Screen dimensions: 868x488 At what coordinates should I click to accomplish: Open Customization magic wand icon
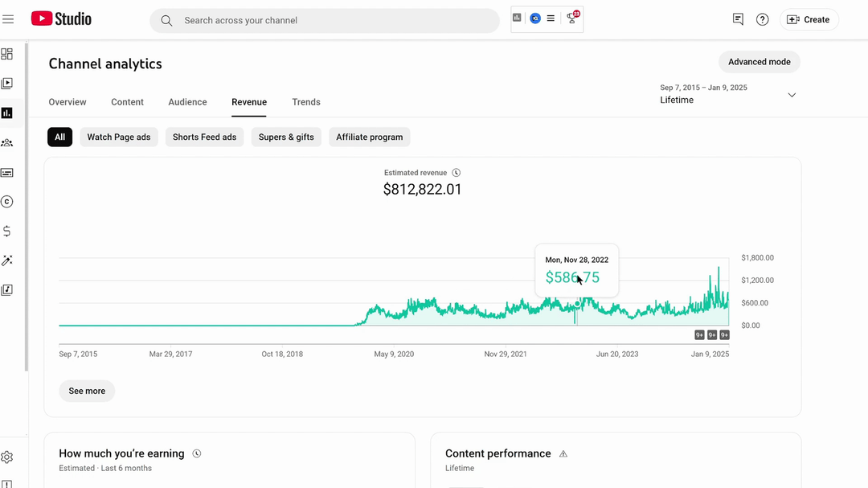pyautogui.click(x=6, y=260)
